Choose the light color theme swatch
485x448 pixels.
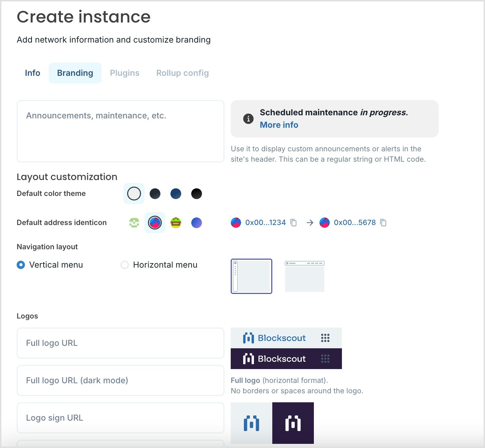pyautogui.click(x=134, y=194)
